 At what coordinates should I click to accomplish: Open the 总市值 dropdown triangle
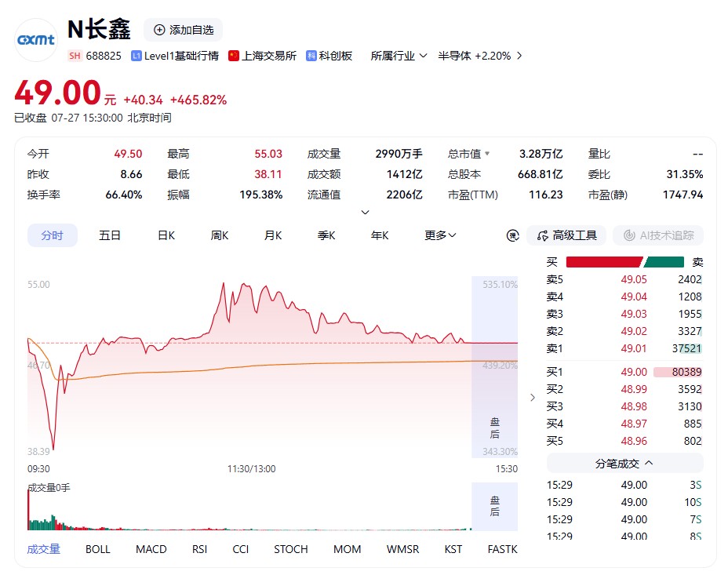[x=487, y=153]
